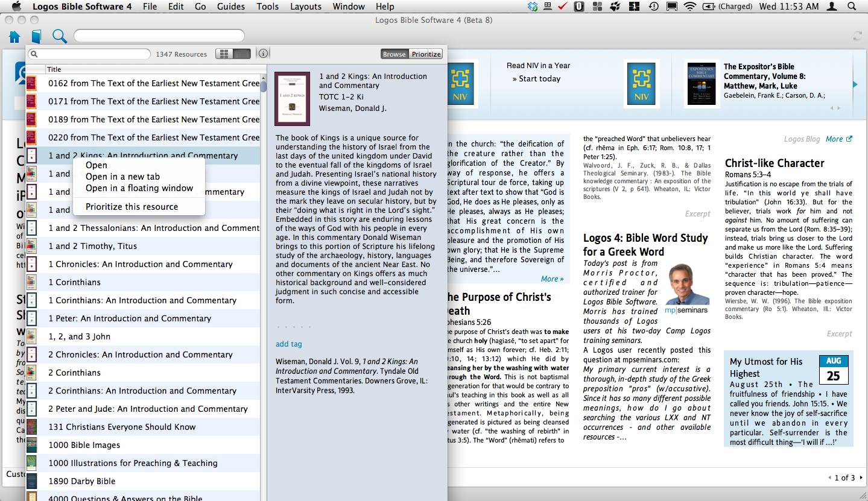Click library scrollbar up arrow
This screenshot has height=501, width=868.
264,77
